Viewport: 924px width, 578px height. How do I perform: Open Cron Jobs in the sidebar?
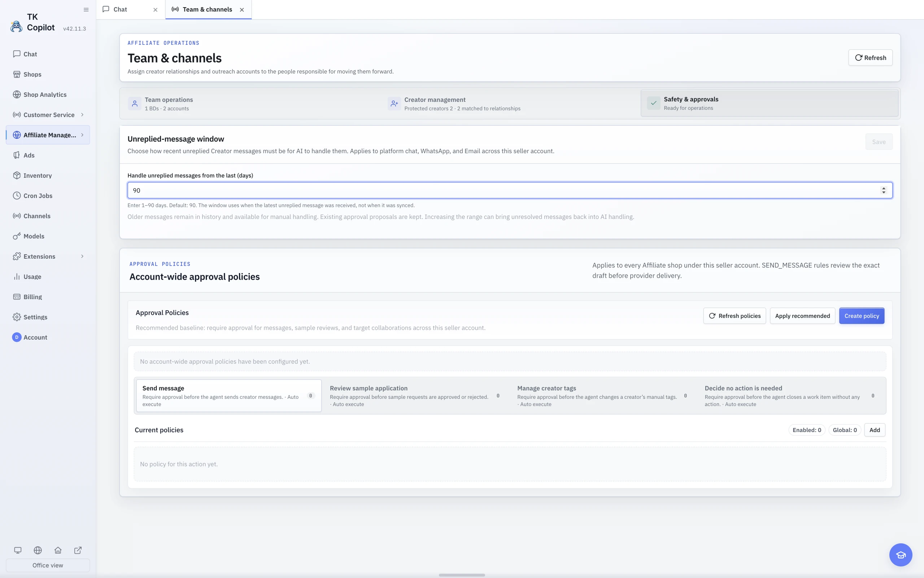point(48,196)
